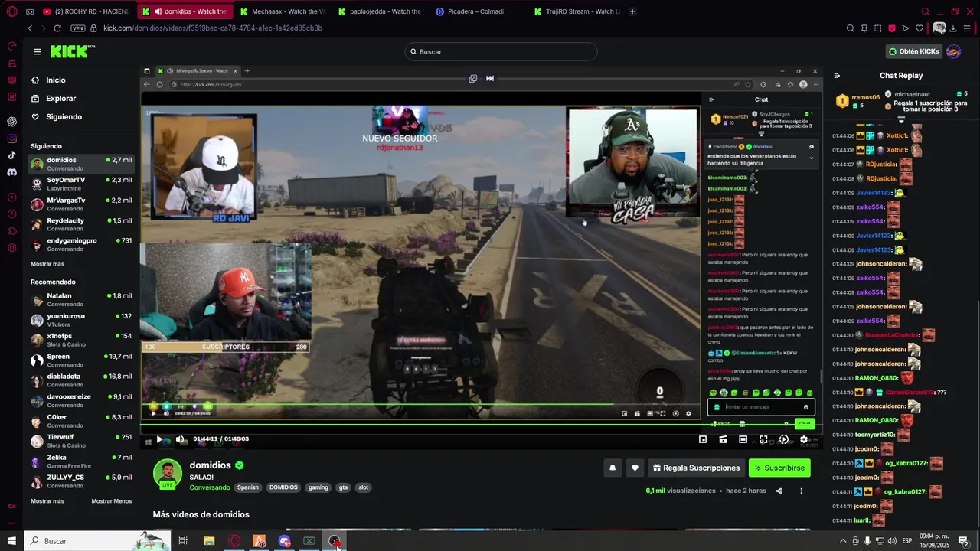The image size is (980, 551).
Task: Open Windows notification center
Action: click(963, 541)
